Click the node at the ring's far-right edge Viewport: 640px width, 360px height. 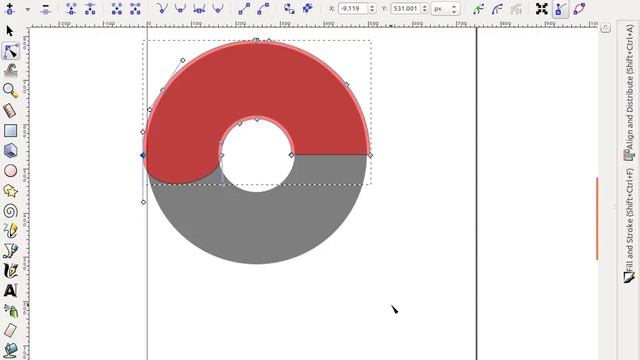click(x=370, y=155)
